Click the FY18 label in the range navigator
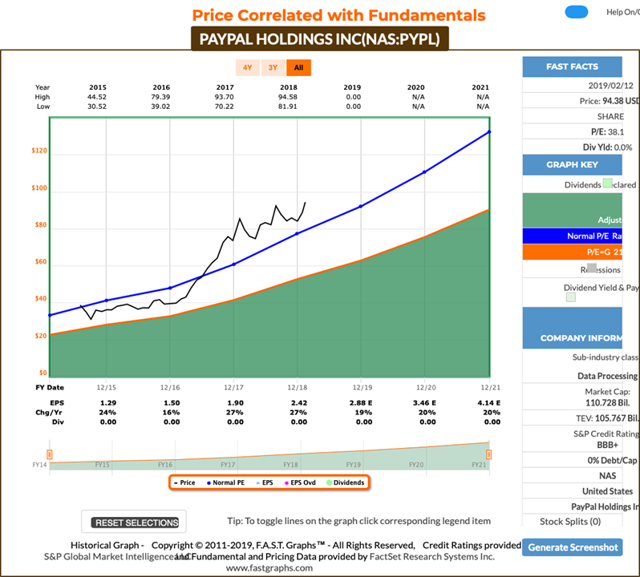This screenshot has height=577, width=640. pos(291,465)
